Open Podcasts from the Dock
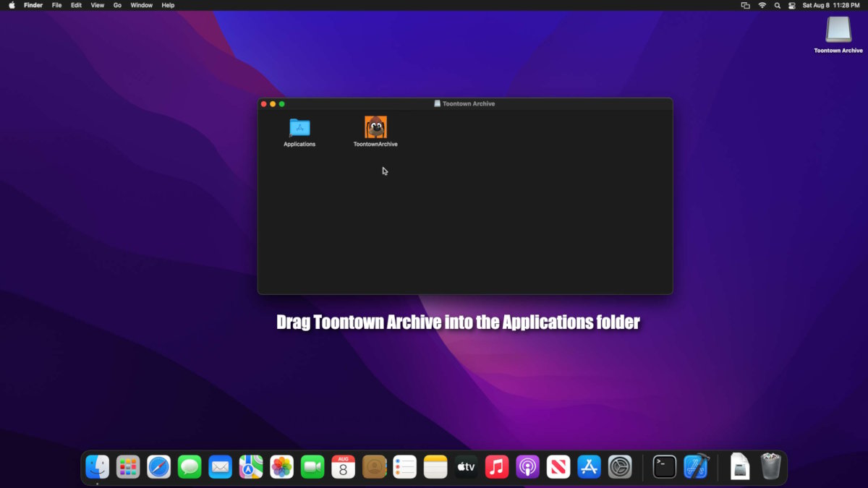The width and height of the screenshot is (868, 488). click(x=527, y=467)
